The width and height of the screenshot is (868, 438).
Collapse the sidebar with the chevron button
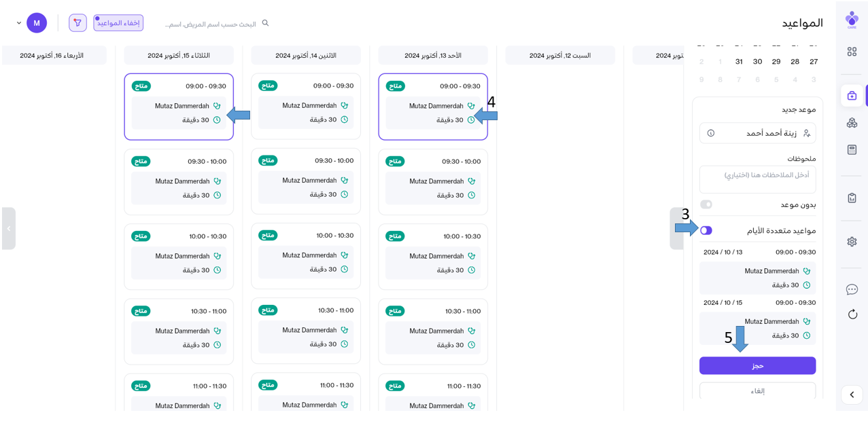(x=852, y=395)
